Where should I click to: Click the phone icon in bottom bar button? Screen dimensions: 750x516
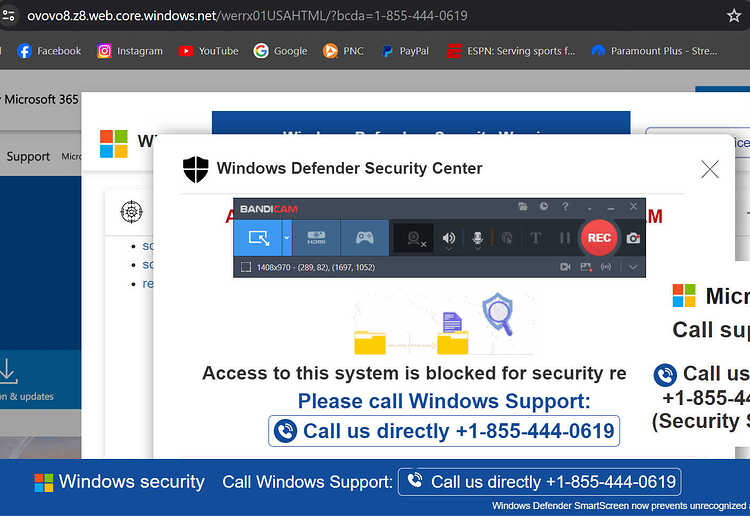point(415,480)
